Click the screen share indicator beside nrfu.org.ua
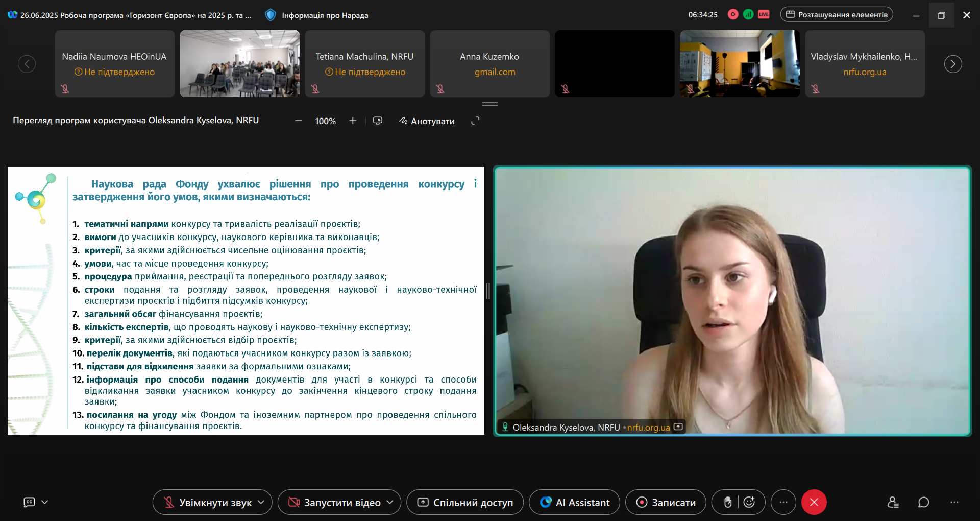Image resolution: width=980 pixels, height=521 pixels. click(678, 427)
